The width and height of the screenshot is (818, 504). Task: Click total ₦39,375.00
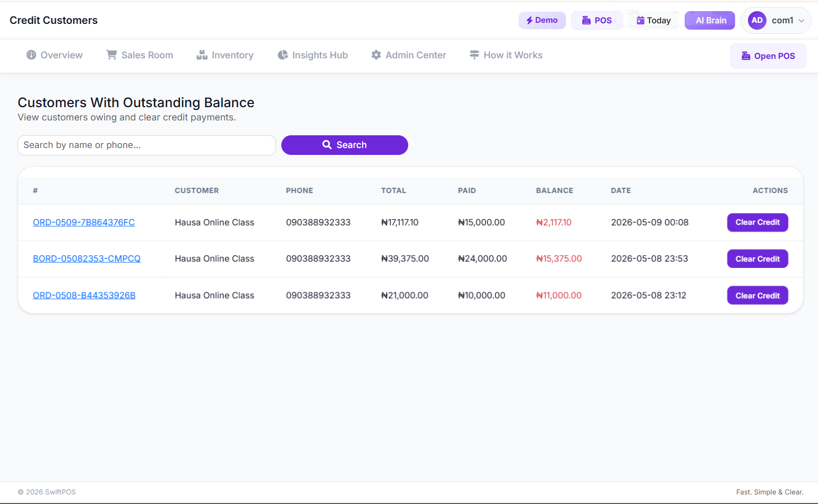pos(405,258)
